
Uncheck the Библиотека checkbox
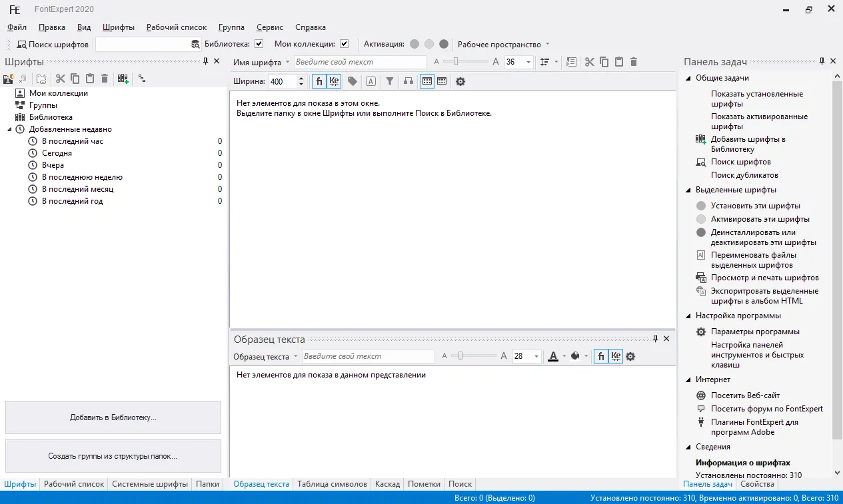tap(259, 44)
